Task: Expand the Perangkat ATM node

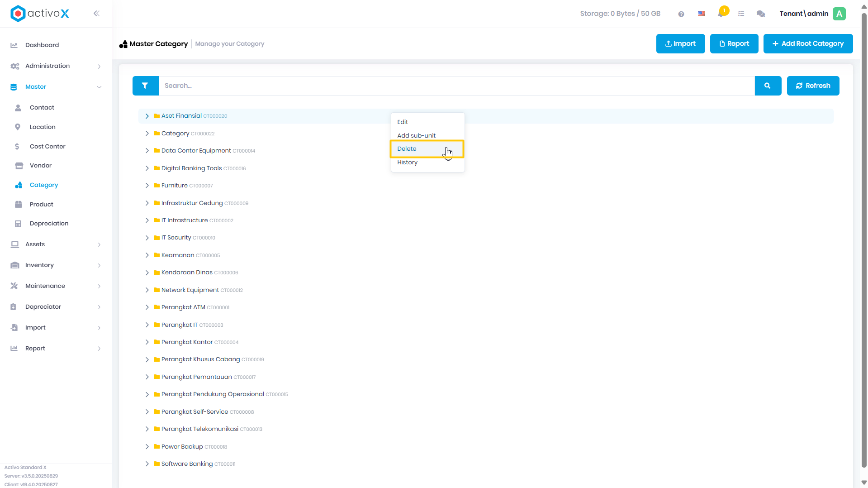Action: [147, 307]
